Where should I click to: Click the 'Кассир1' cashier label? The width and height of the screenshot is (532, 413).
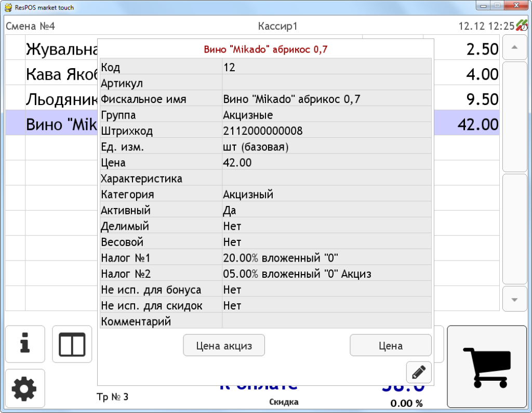coord(277,26)
